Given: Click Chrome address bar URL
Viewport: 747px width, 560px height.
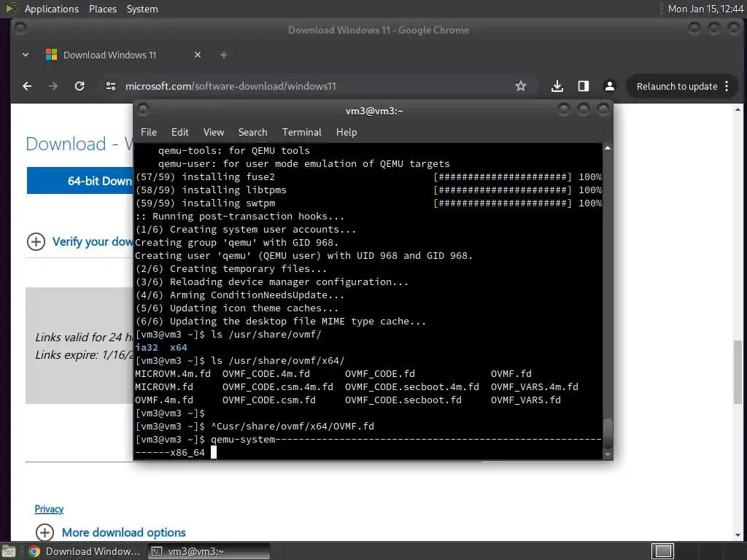Looking at the screenshot, I should pos(231,86).
